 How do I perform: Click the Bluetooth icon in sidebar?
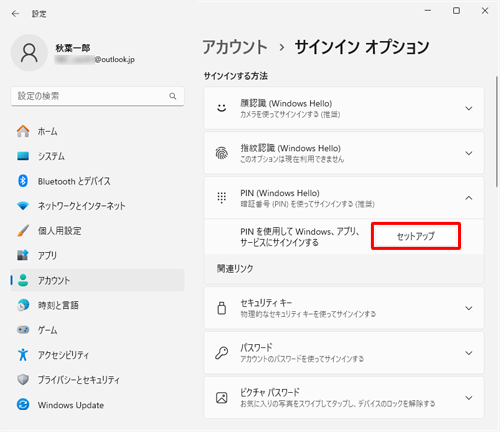coord(23,181)
